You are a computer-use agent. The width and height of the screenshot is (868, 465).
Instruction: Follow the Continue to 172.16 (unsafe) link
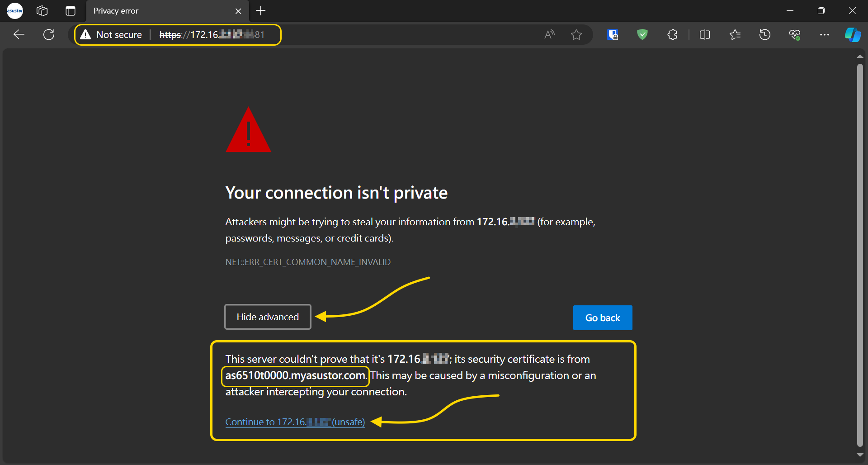(295, 422)
